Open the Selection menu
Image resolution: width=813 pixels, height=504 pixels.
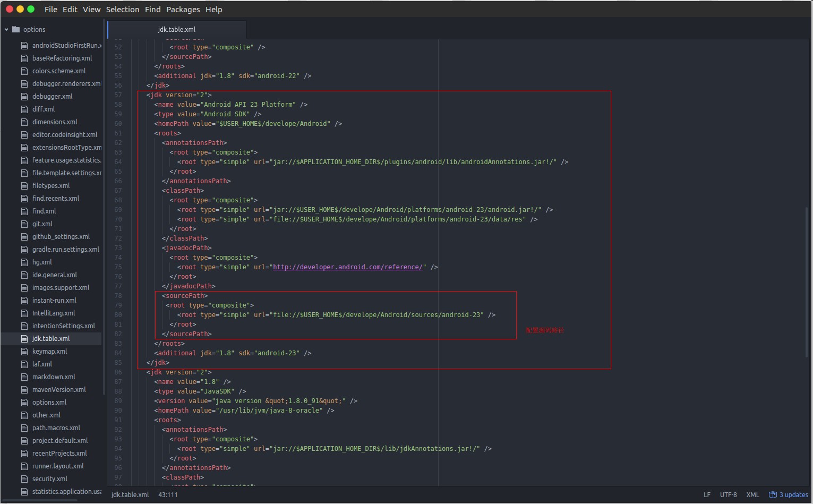[123, 10]
